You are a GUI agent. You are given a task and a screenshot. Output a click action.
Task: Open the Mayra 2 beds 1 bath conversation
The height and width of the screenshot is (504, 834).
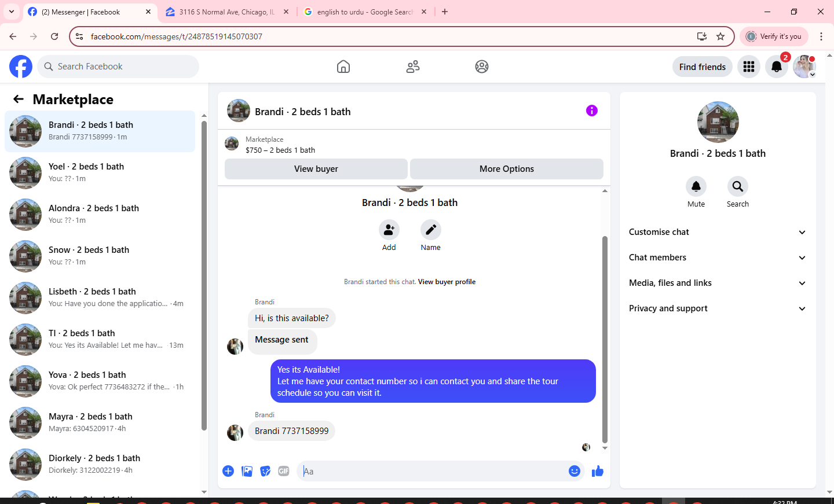tap(100, 423)
